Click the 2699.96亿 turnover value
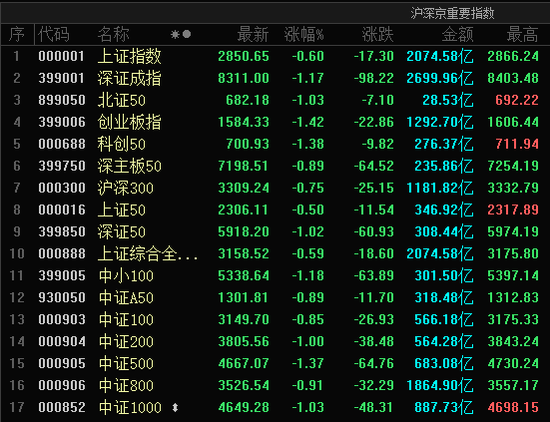Viewport: 550px width, 422px height. tap(440, 78)
